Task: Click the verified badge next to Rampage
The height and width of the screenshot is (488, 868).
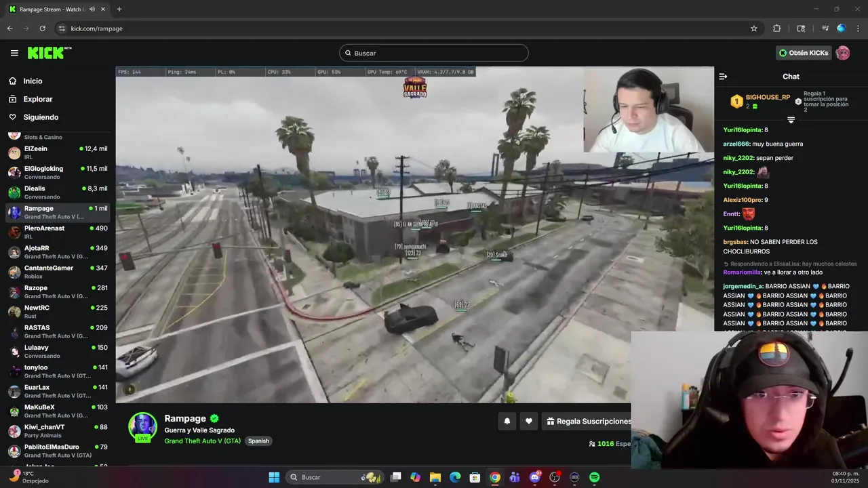Action: 214,418
